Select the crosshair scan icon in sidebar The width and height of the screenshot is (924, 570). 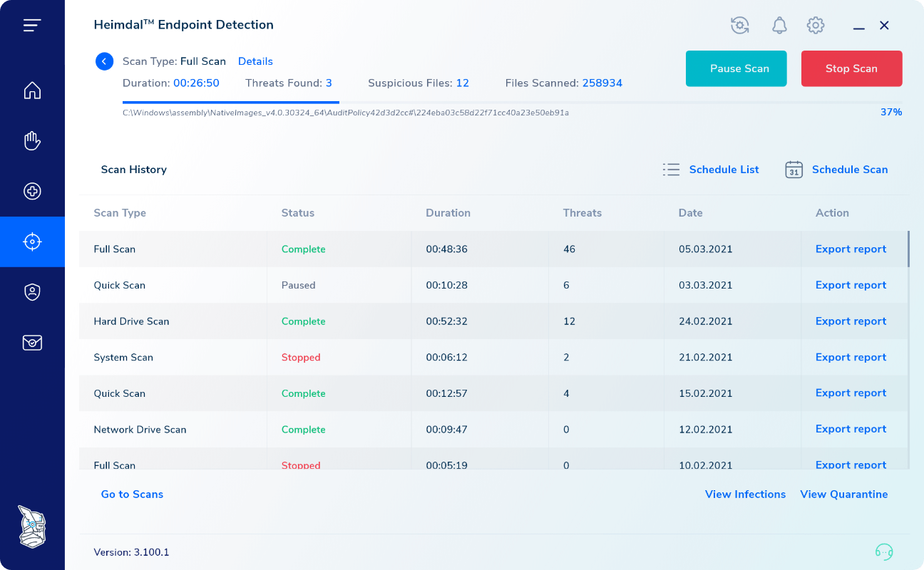point(32,242)
